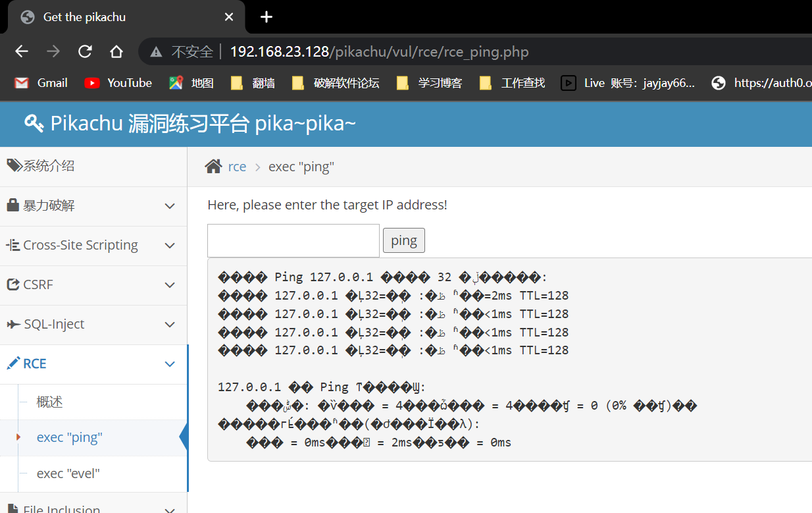The image size is (812, 513).
Task: Click the target IP address input field
Action: click(293, 241)
